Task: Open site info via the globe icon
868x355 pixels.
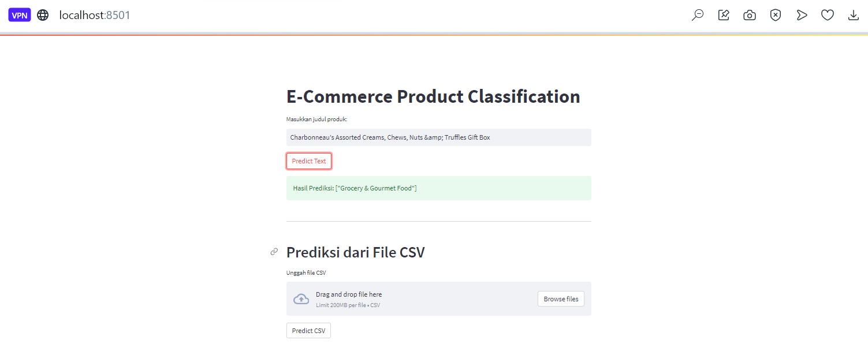Action: (43, 16)
